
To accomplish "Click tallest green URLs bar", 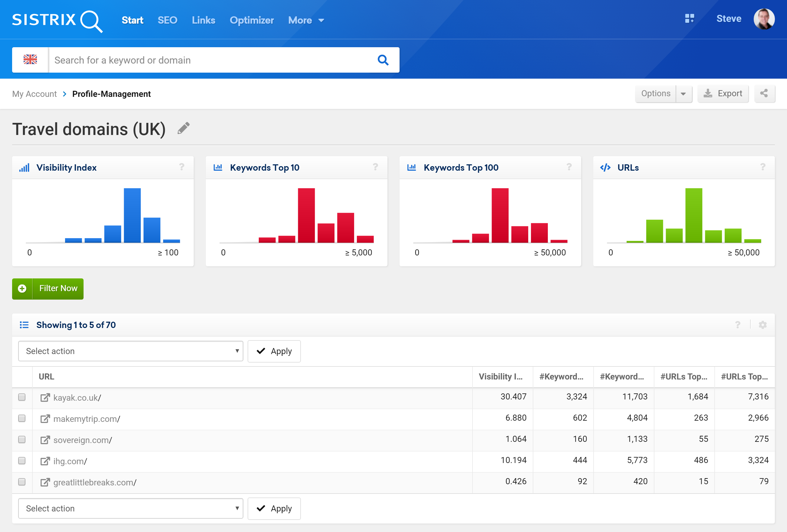I will click(693, 215).
